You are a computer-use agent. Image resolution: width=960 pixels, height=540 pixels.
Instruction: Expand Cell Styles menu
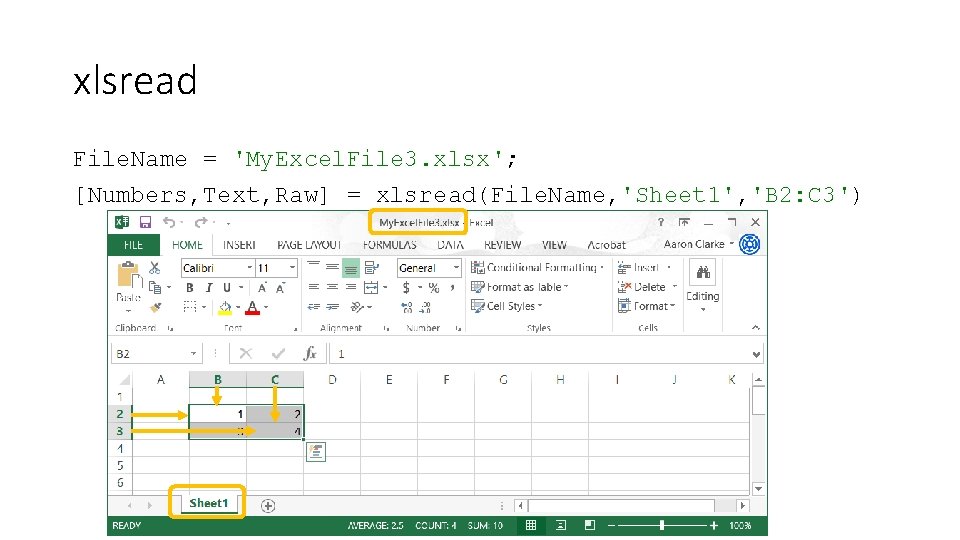[x=507, y=306]
